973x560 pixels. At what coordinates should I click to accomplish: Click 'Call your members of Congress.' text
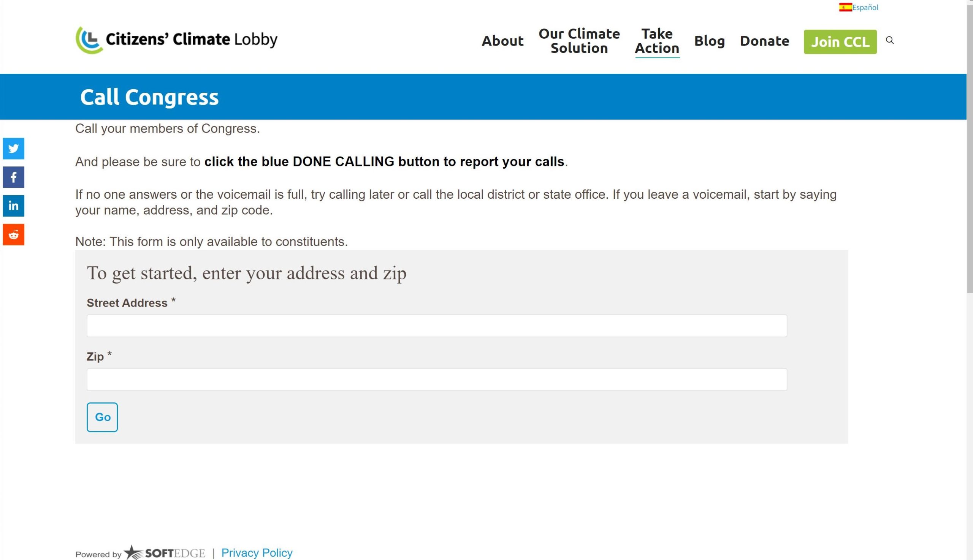point(167,128)
